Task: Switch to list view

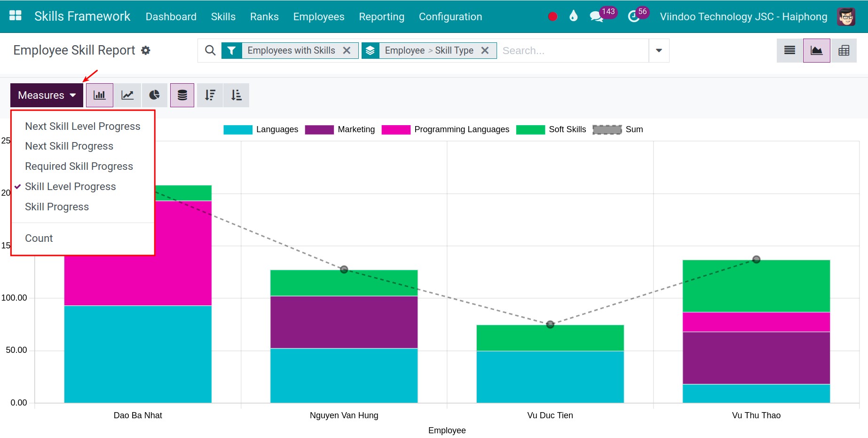Action: pos(789,50)
